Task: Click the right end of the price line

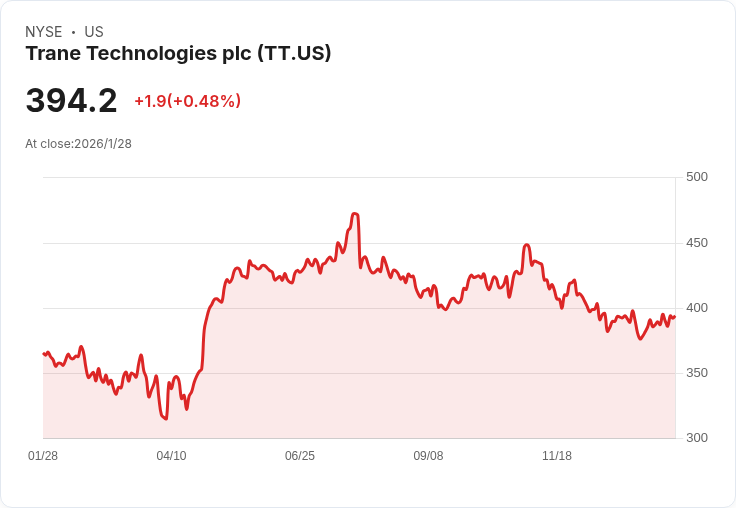Action: [x=675, y=317]
